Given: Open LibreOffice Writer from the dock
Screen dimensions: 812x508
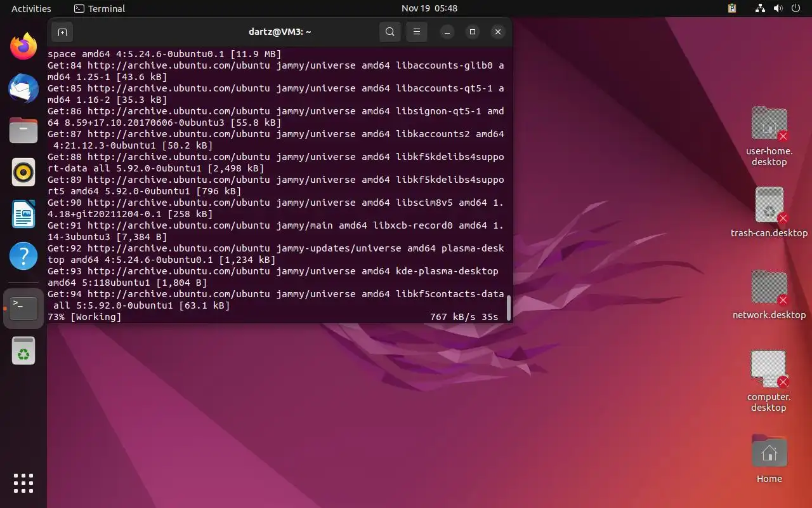Looking at the screenshot, I should [23, 214].
